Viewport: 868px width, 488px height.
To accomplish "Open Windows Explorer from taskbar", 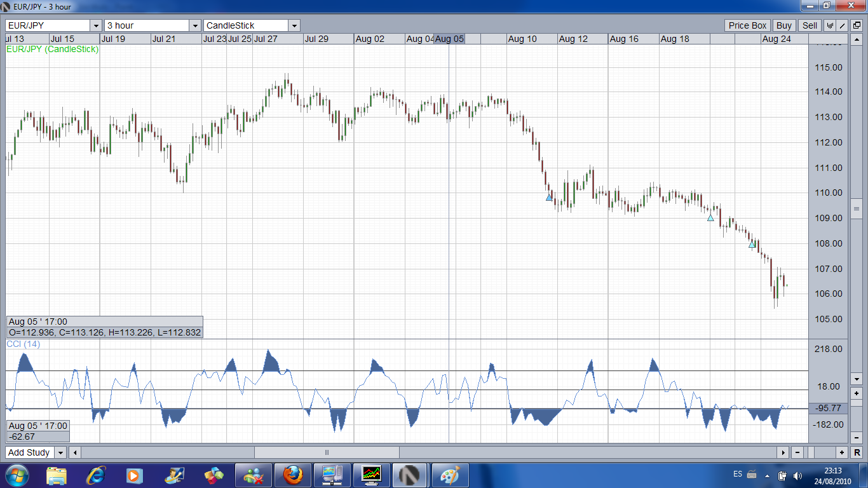I will (x=57, y=475).
